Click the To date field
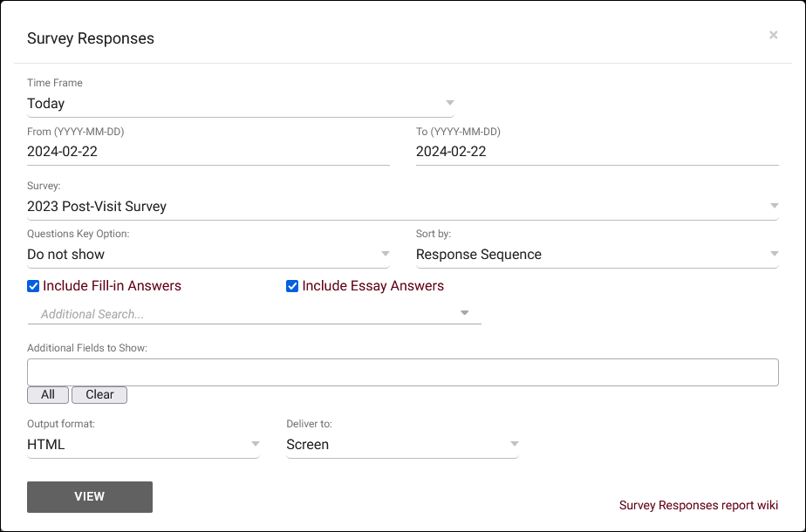This screenshot has height=532, width=806. [x=598, y=152]
